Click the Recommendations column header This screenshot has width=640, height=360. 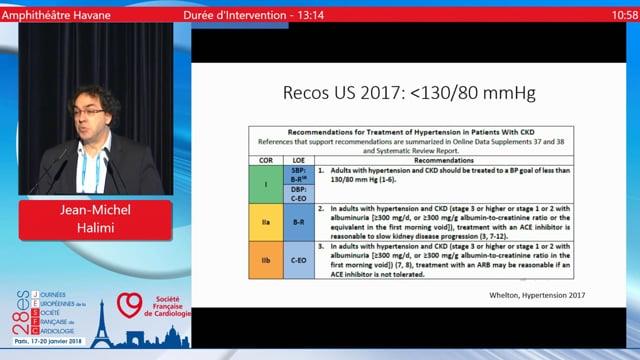click(444, 160)
